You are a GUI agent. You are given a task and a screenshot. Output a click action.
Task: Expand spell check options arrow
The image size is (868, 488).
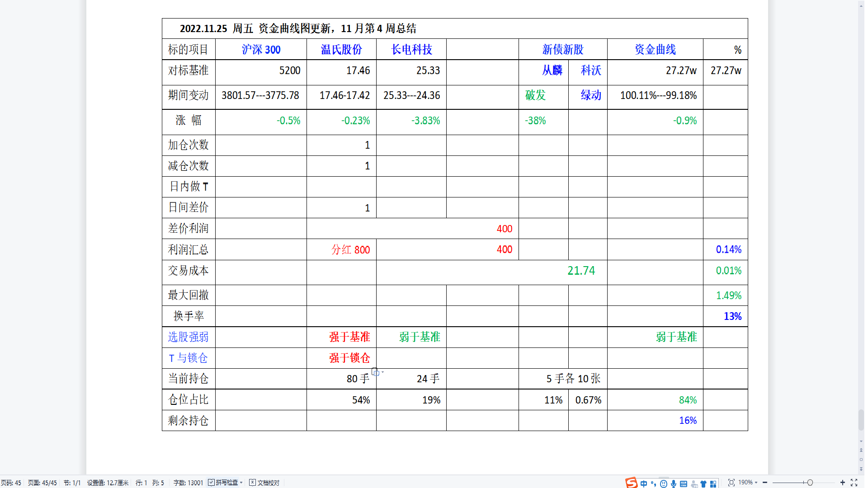pos(241,483)
